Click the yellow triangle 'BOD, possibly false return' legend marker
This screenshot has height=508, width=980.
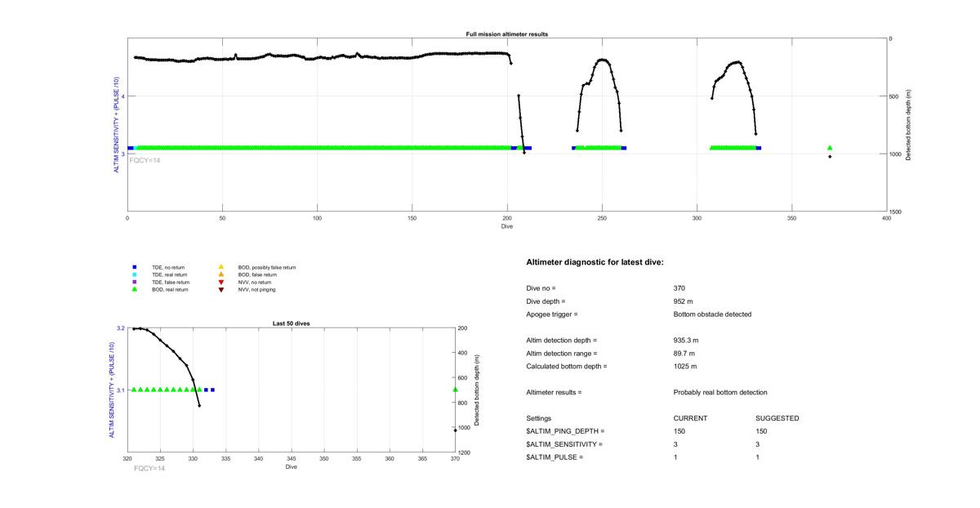tap(221, 267)
